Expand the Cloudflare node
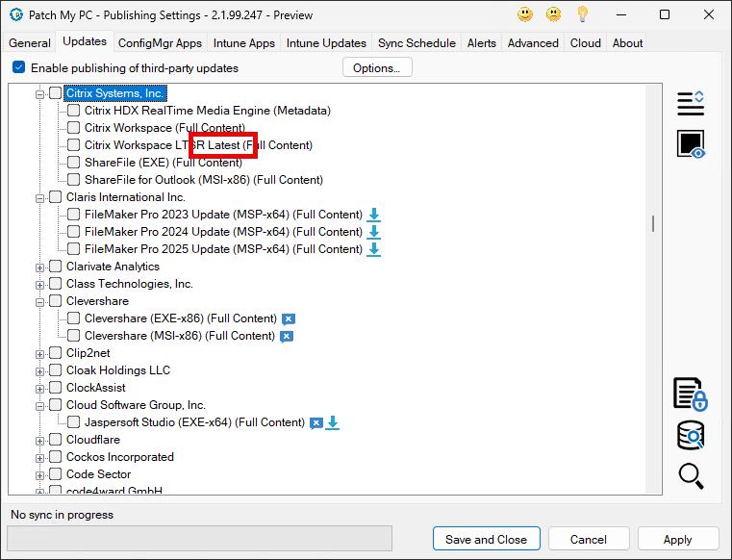The width and height of the screenshot is (732, 560). point(39,441)
